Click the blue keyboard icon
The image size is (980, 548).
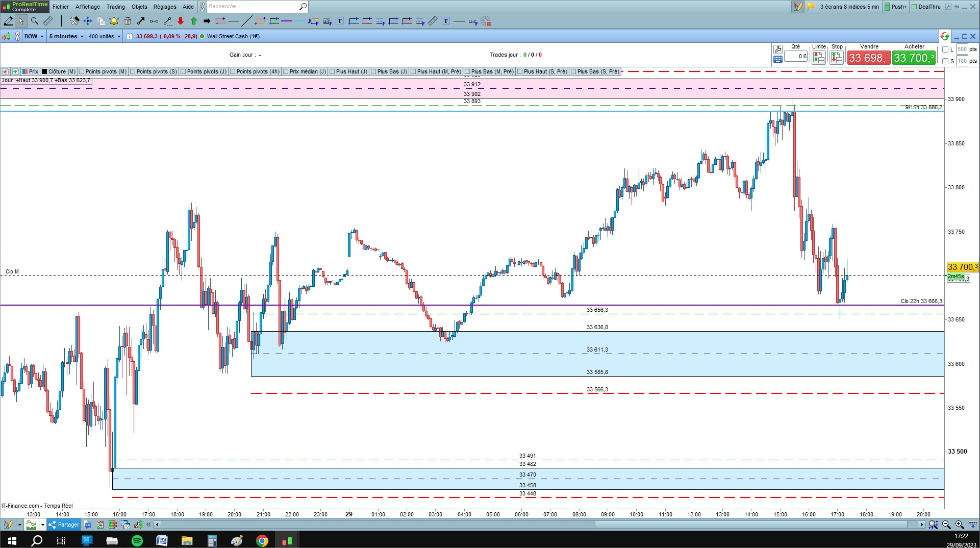point(778,59)
